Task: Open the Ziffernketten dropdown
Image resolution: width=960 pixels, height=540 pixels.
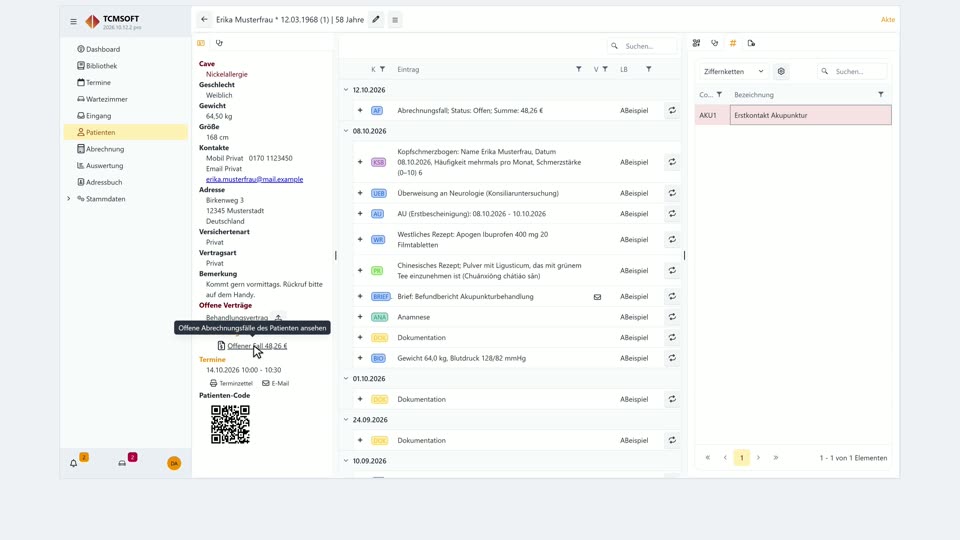Action: [x=733, y=72]
